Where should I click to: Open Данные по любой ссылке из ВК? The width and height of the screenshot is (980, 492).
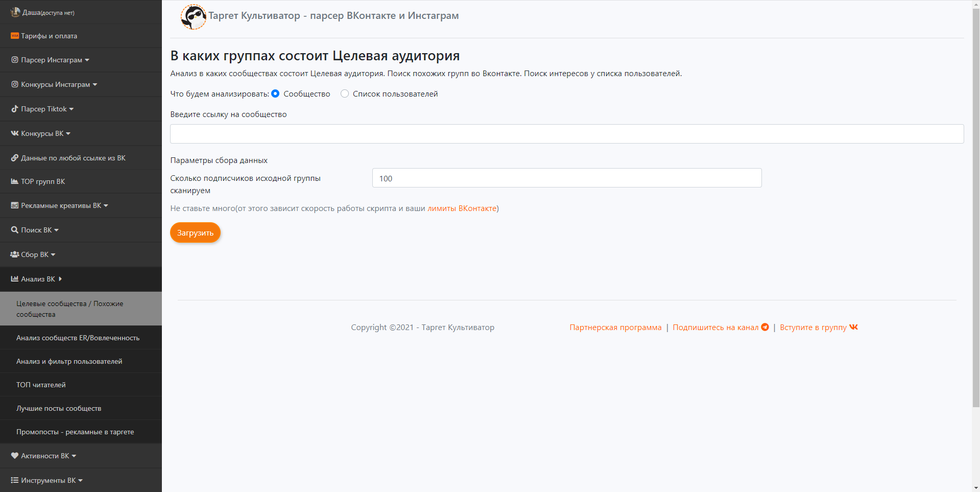[x=81, y=158]
